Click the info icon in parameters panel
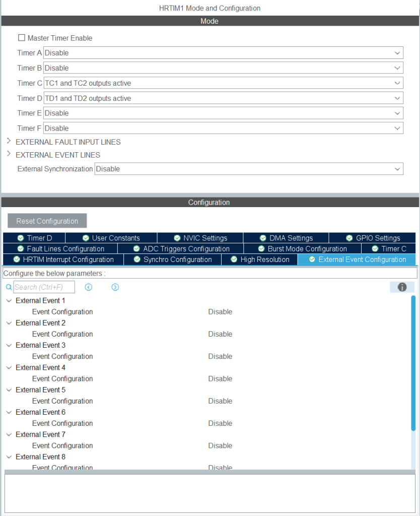The height and width of the screenshot is (516, 420). 402,287
